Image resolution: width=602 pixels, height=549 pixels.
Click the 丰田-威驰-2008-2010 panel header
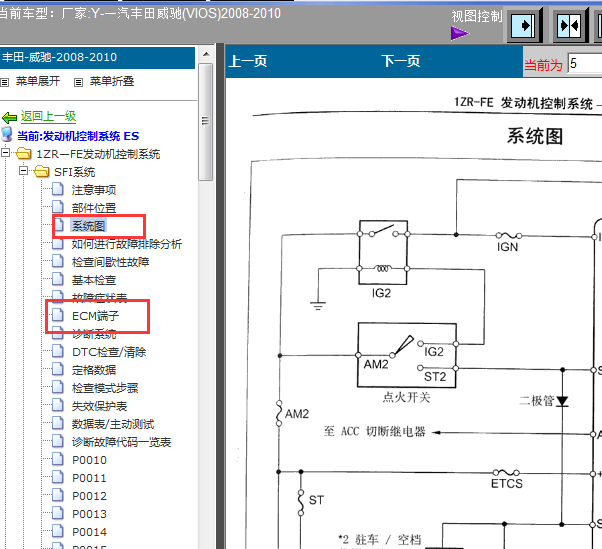pyautogui.click(x=97, y=58)
